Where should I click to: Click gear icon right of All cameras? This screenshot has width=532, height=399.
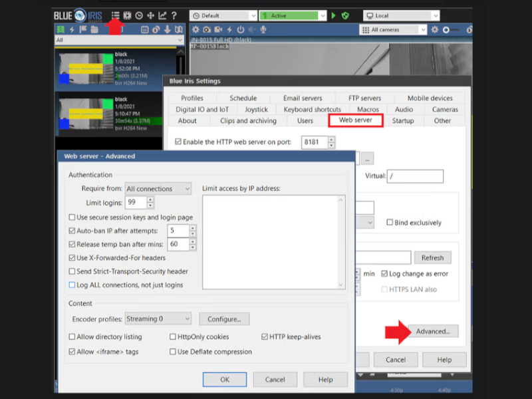435,29
